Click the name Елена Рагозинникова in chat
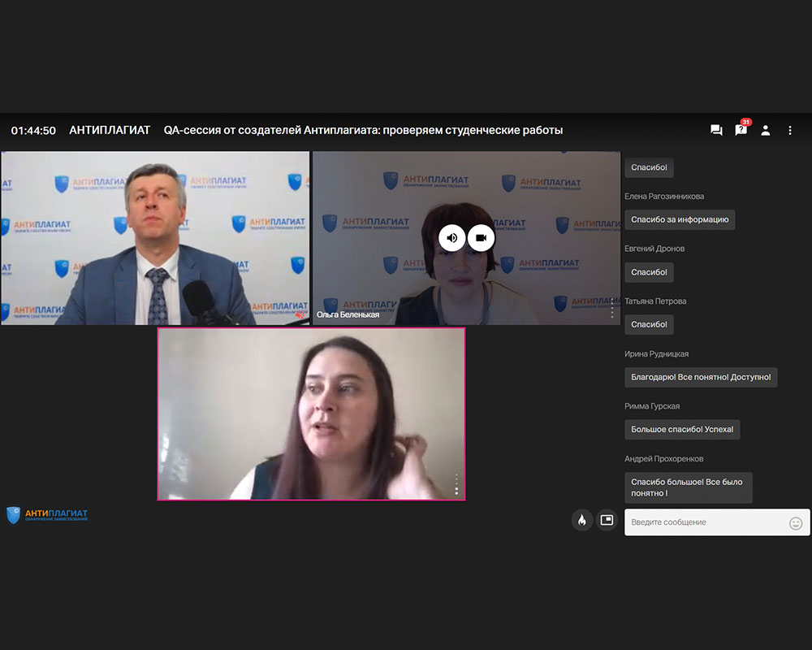Image resolution: width=812 pixels, height=650 pixels. pyautogui.click(x=664, y=197)
